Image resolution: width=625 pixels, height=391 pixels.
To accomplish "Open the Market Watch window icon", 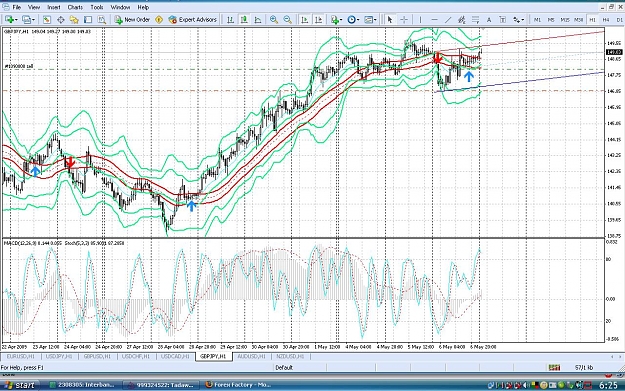I will click(x=47, y=20).
